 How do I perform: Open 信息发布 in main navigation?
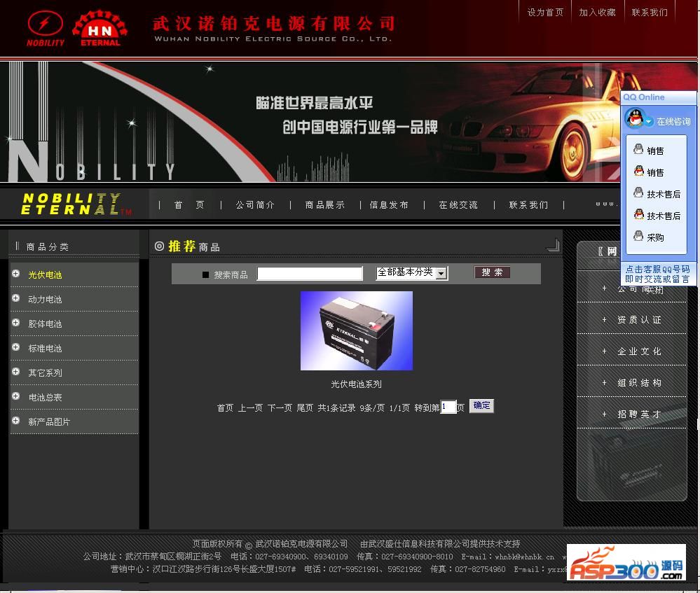pyautogui.click(x=389, y=205)
